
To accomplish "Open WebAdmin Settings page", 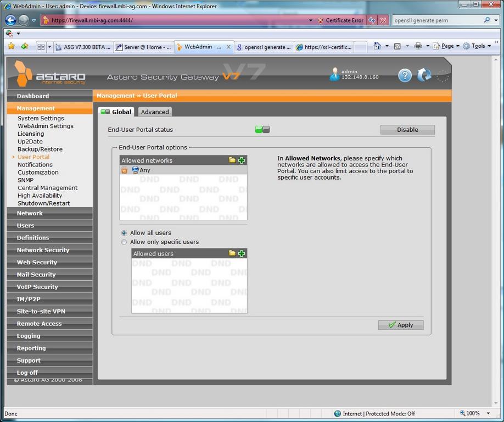I will pos(46,126).
